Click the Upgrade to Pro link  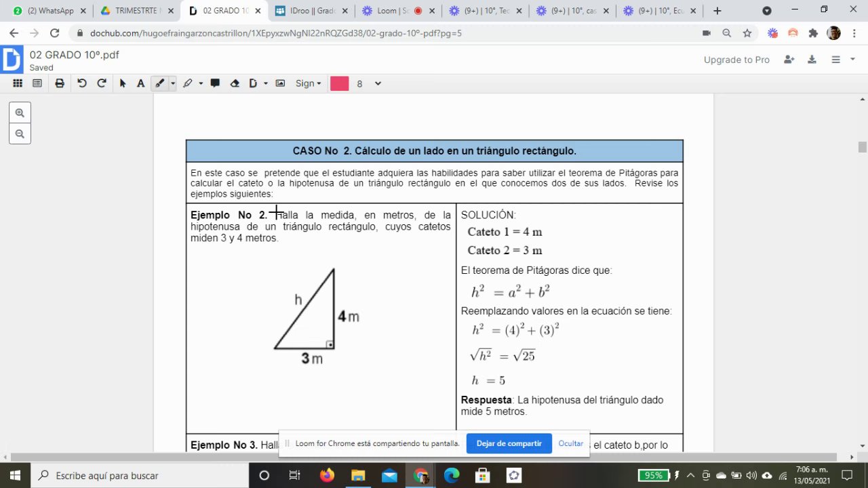[x=736, y=60]
